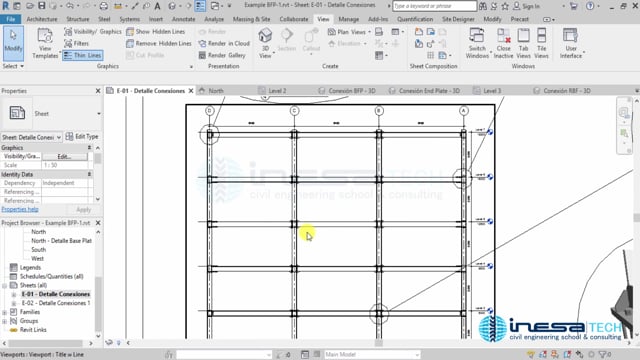640x360 pixels.
Task: Select Revit Links item
Action: click(x=33, y=330)
